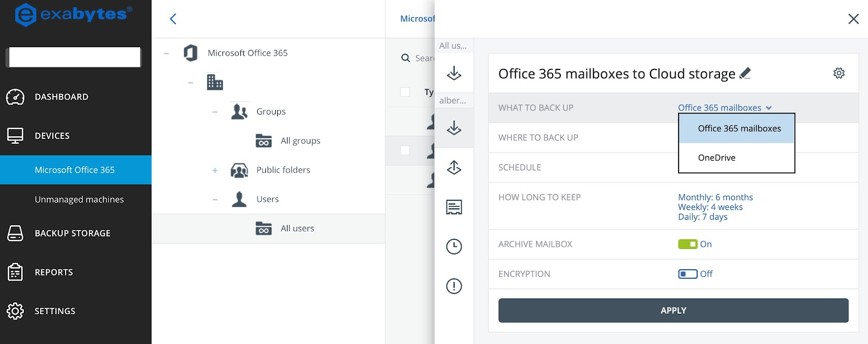
Task: Collapse the Users node
Action: click(x=215, y=200)
